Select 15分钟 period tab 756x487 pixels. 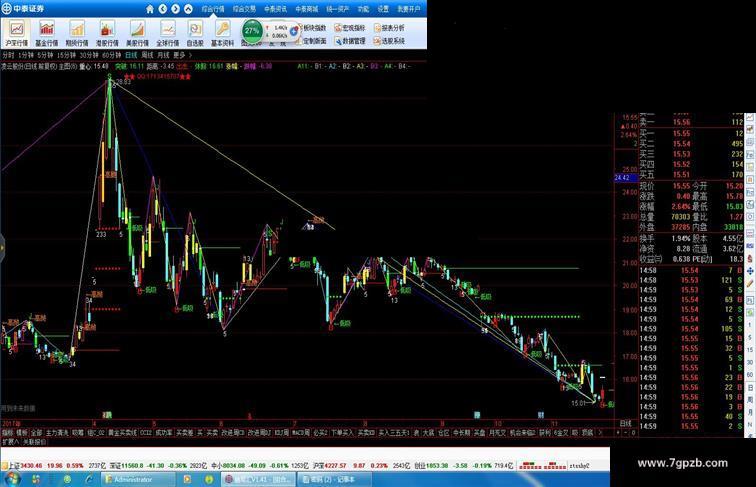click(67, 55)
